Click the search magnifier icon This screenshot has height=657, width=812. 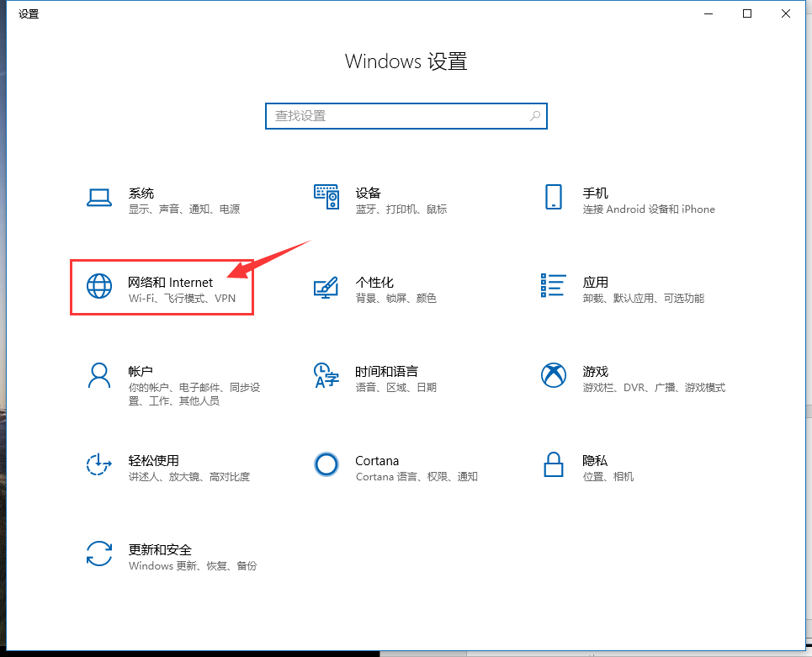pos(535,116)
